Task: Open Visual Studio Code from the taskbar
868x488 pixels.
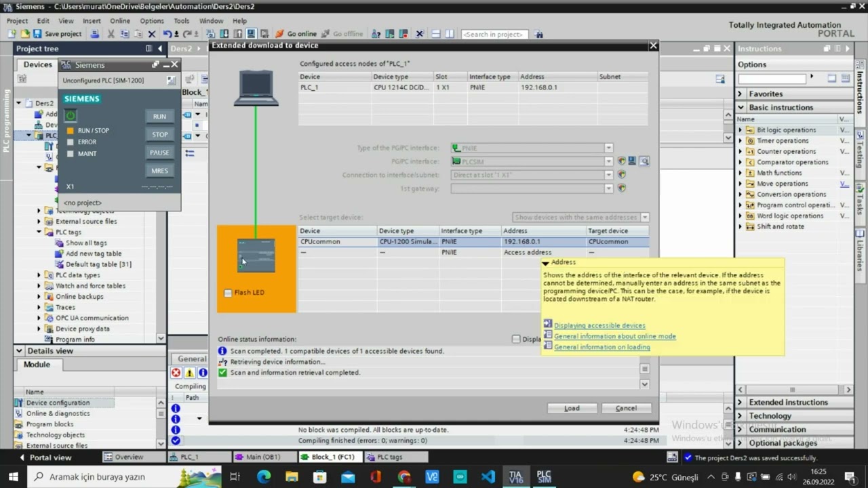Action: [x=488, y=476]
